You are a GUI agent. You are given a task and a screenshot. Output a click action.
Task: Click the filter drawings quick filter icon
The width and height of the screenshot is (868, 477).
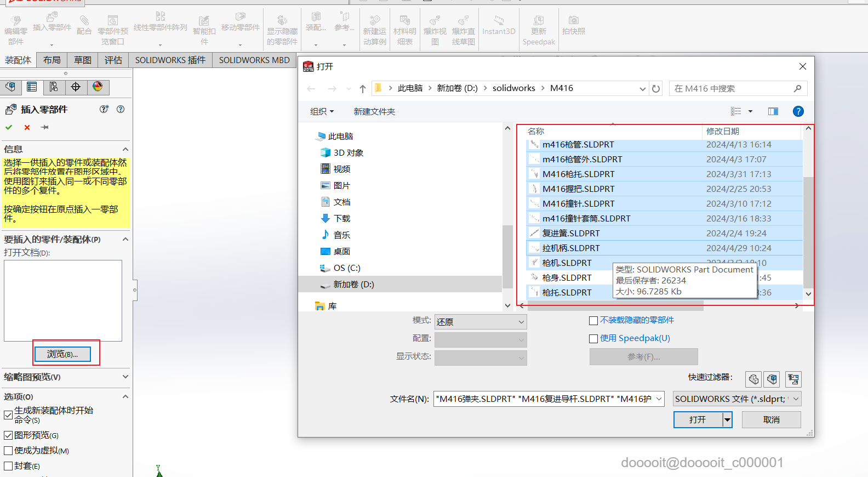(x=793, y=379)
